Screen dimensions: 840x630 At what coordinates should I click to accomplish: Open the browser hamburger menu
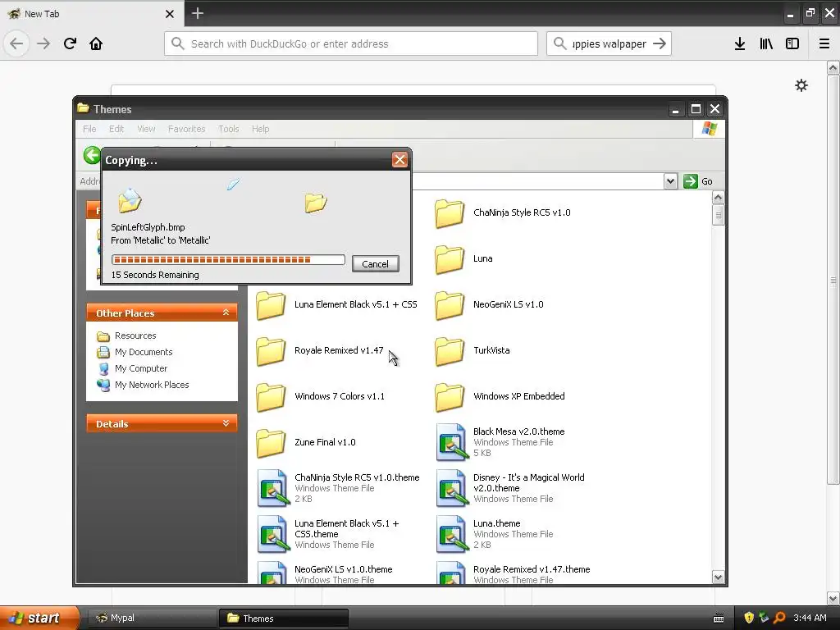[824, 43]
